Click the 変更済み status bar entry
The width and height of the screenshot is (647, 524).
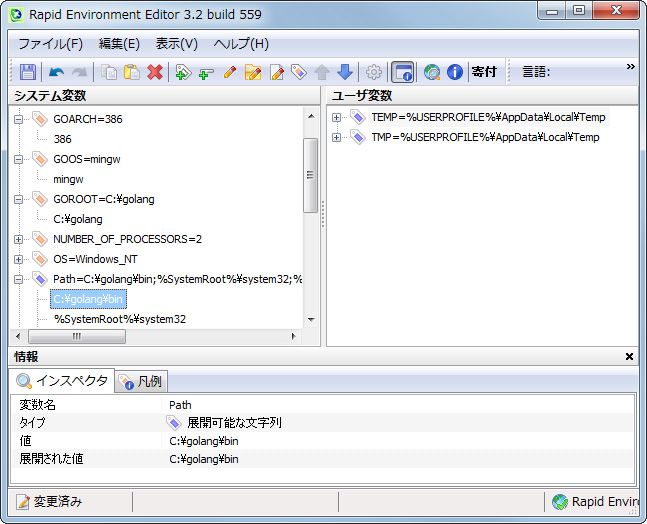(x=50, y=502)
